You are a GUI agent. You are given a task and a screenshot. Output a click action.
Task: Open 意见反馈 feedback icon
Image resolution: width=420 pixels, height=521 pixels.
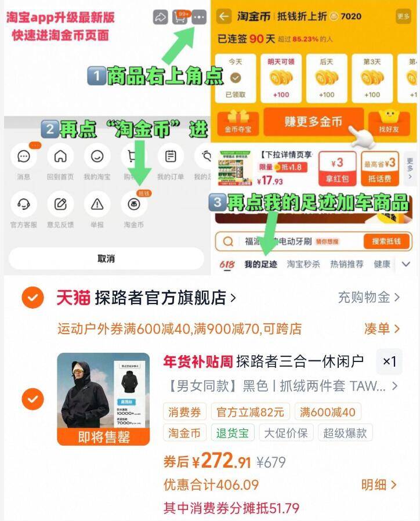tap(60, 204)
